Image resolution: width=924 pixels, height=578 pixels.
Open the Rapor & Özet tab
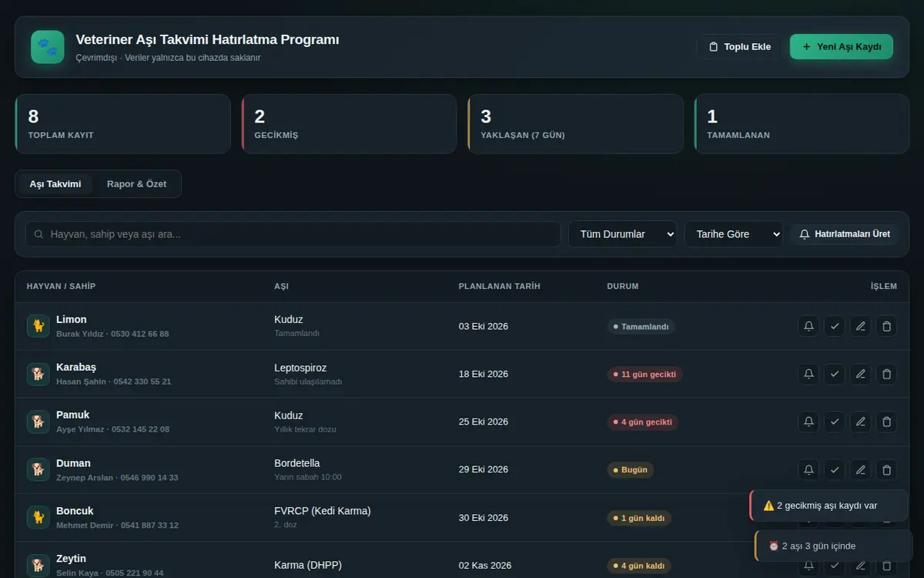click(x=136, y=184)
